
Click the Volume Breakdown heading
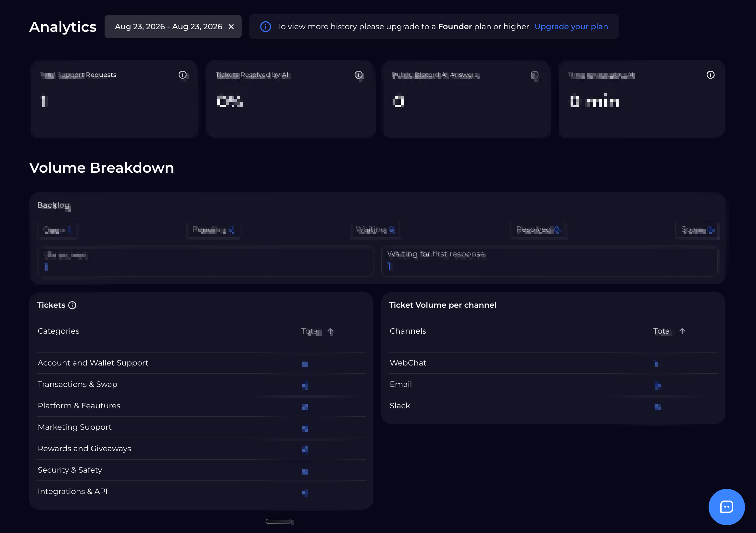coord(101,168)
